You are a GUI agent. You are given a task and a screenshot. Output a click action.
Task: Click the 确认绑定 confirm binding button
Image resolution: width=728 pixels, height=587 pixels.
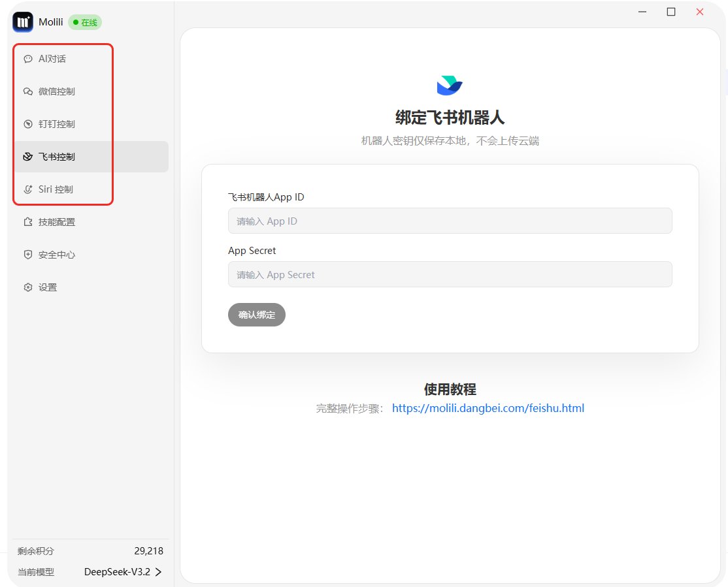256,314
